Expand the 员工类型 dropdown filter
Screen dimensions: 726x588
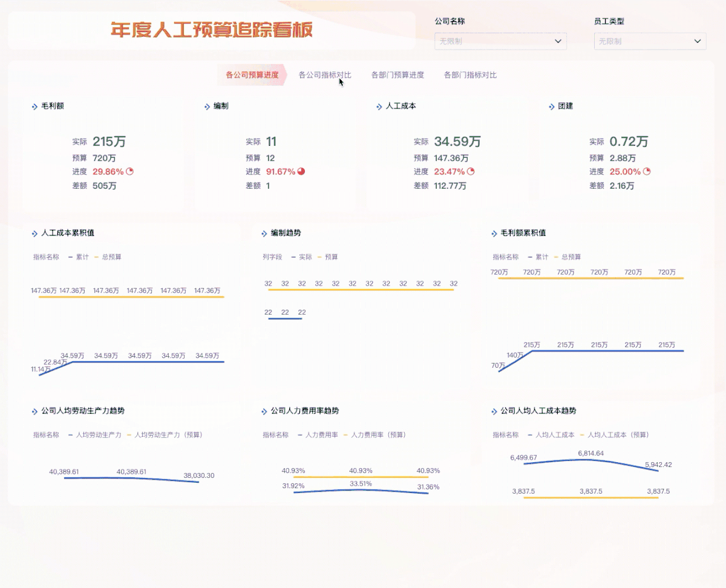pyautogui.click(x=650, y=41)
